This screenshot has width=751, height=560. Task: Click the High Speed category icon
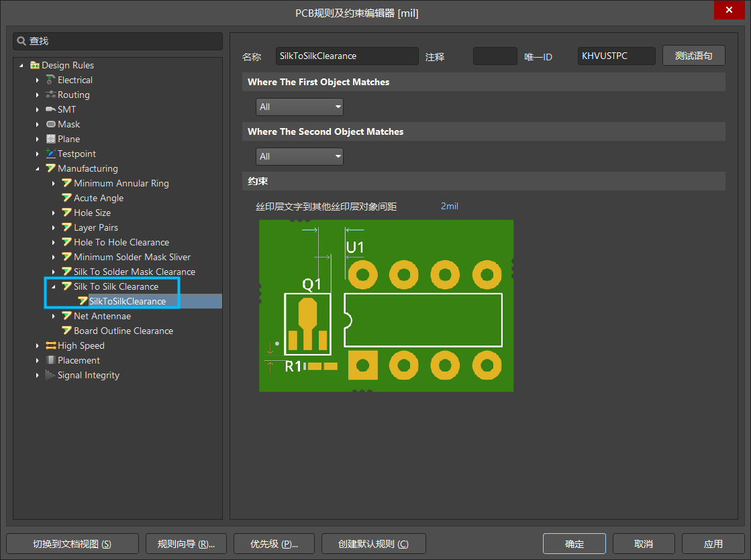click(51, 345)
